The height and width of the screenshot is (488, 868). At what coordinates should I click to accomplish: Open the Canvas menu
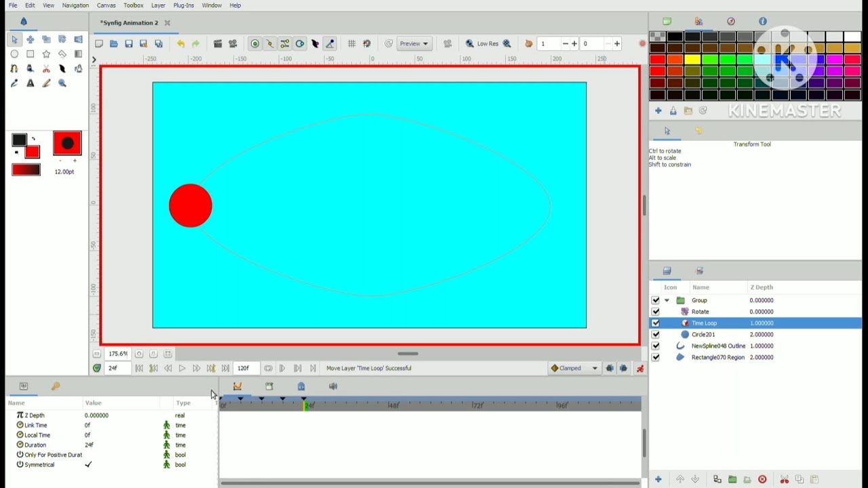[106, 5]
